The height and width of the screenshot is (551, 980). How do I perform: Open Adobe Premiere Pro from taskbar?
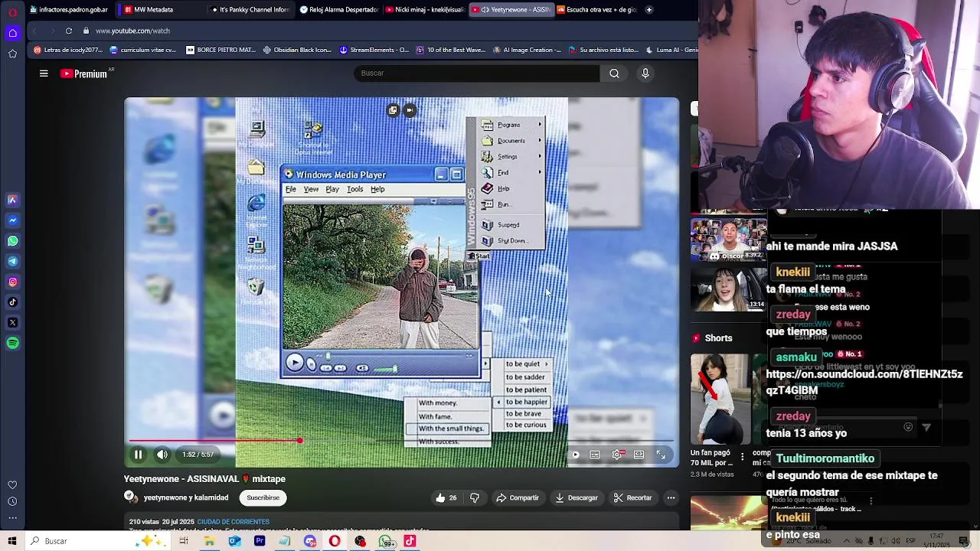(x=260, y=541)
